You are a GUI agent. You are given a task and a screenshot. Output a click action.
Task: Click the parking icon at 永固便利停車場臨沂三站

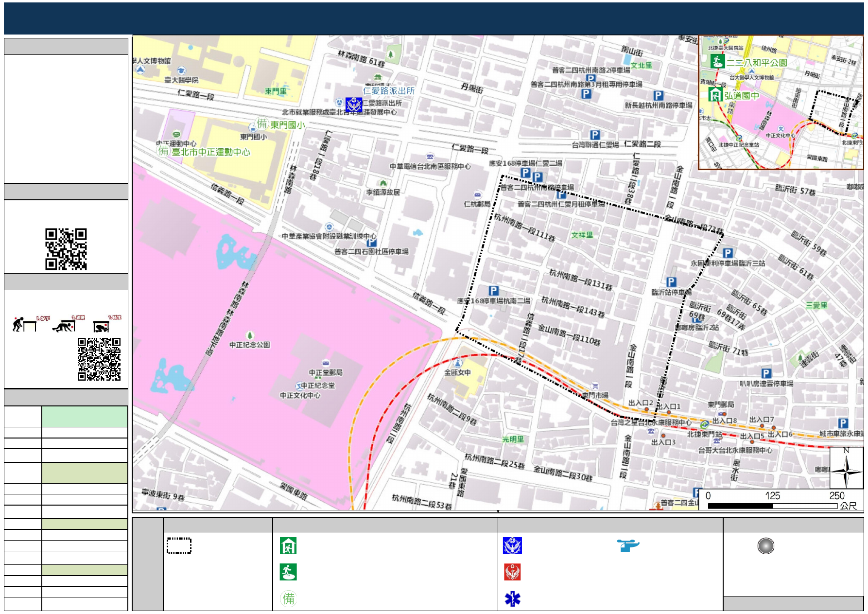point(728,253)
